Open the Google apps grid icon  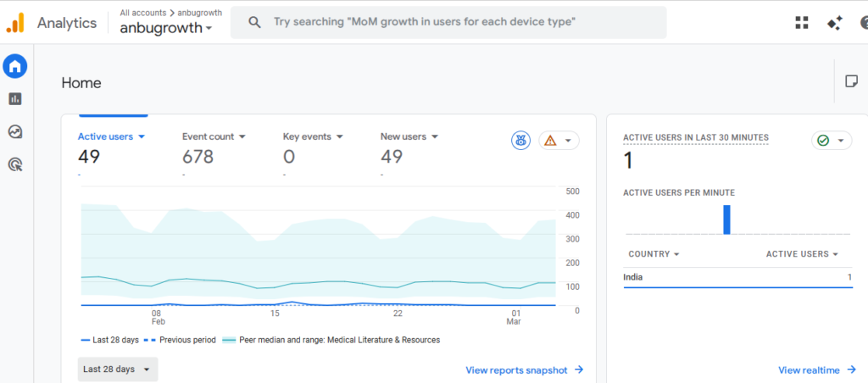coord(802,23)
